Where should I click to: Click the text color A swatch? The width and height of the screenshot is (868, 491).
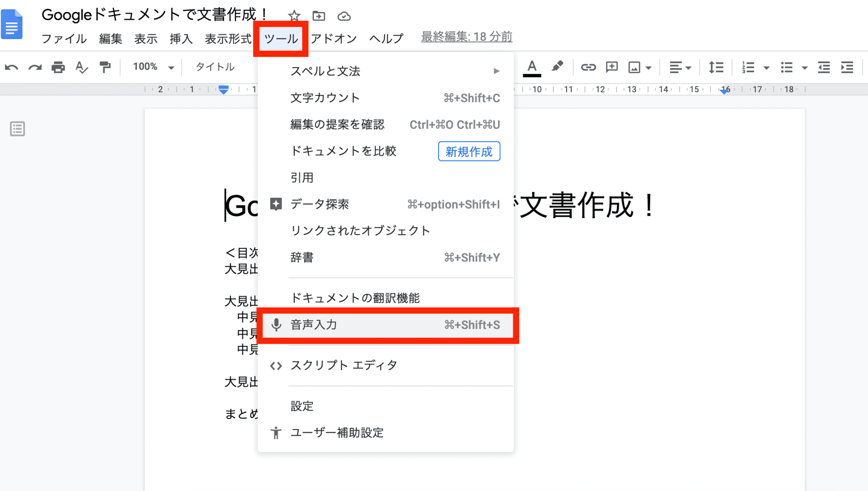(531, 68)
